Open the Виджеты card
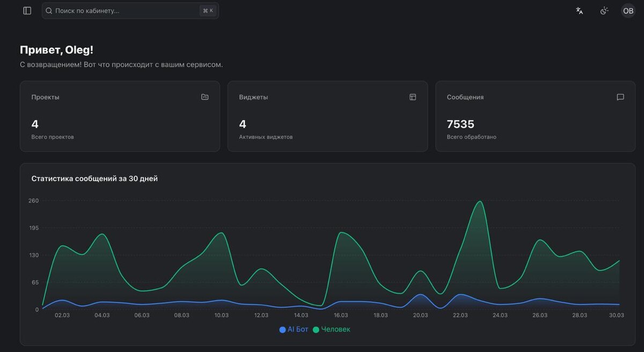The image size is (644, 352). click(327, 116)
